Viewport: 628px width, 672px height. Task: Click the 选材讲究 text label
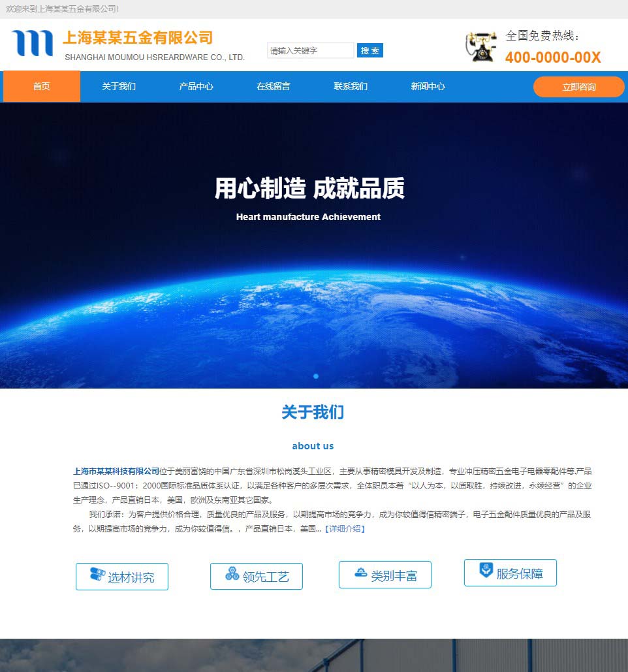coord(131,578)
